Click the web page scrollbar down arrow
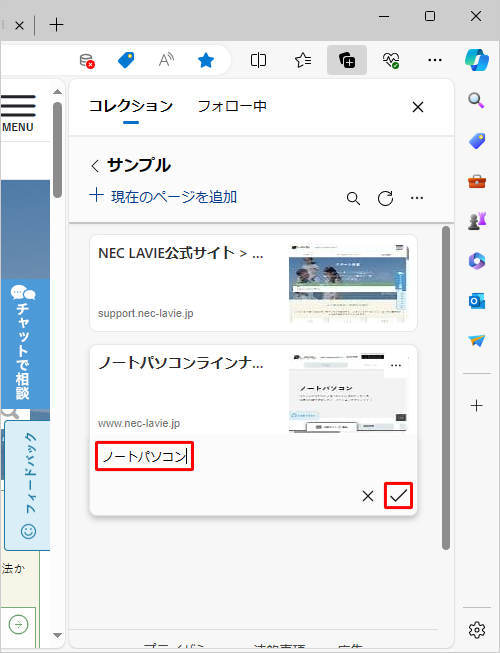 (x=57, y=636)
